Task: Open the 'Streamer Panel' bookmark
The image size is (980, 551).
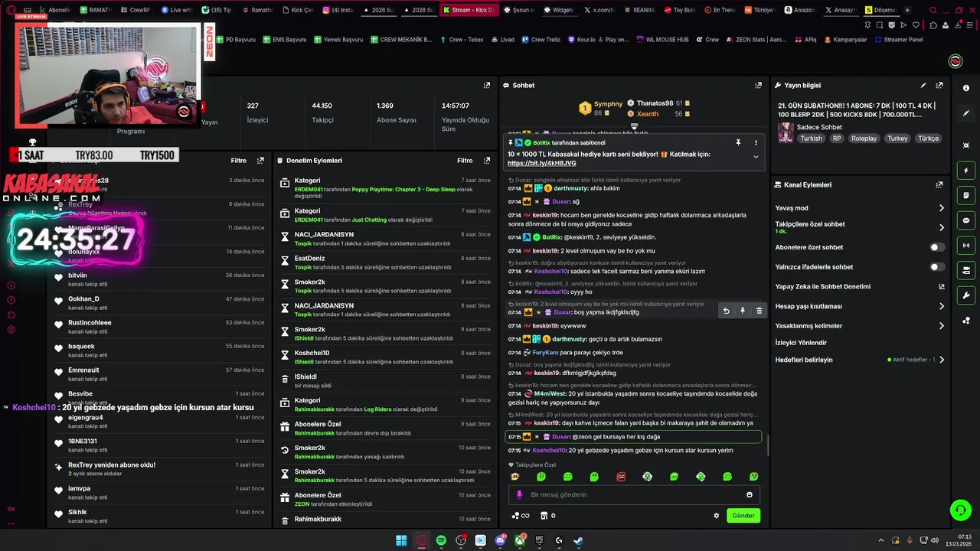Action: pyautogui.click(x=899, y=40)
